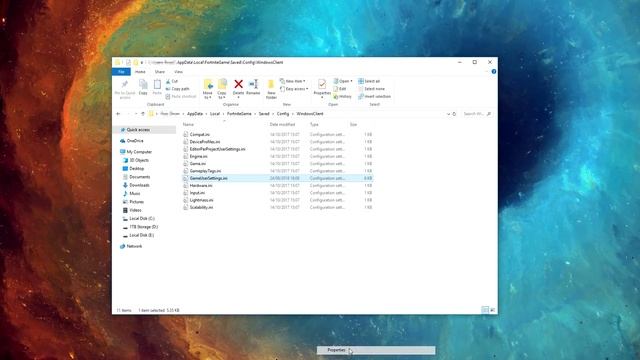Click the Paste button in the Clipboard group

pyautogui.click(x=157, y=87)
